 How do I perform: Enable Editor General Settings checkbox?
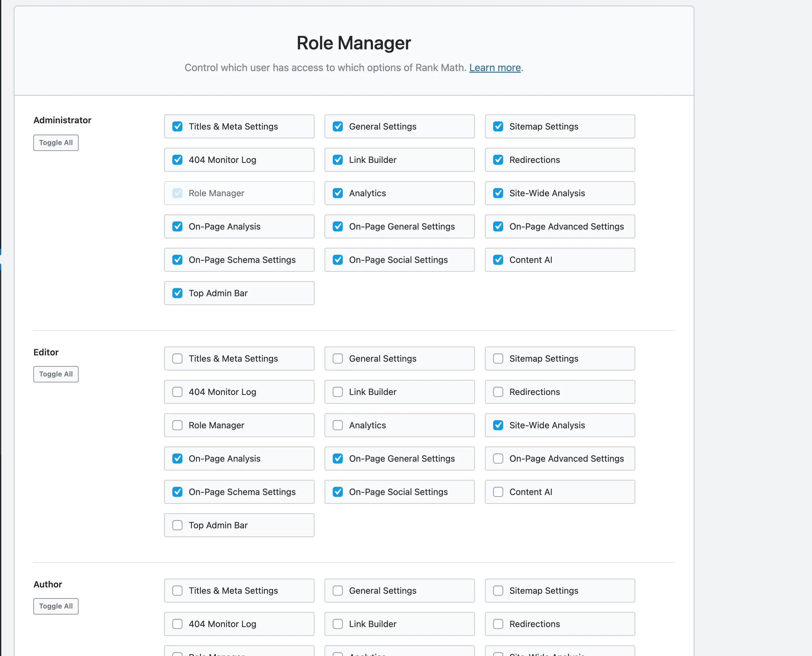pyautogui.click(x=337, y=359)
